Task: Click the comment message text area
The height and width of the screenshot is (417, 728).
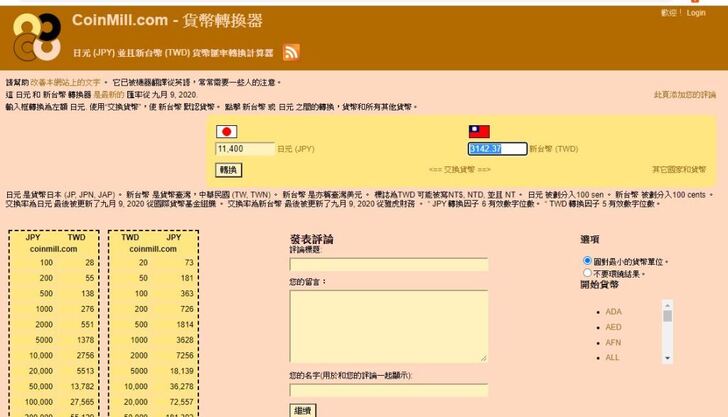Action: pos(389,326)
